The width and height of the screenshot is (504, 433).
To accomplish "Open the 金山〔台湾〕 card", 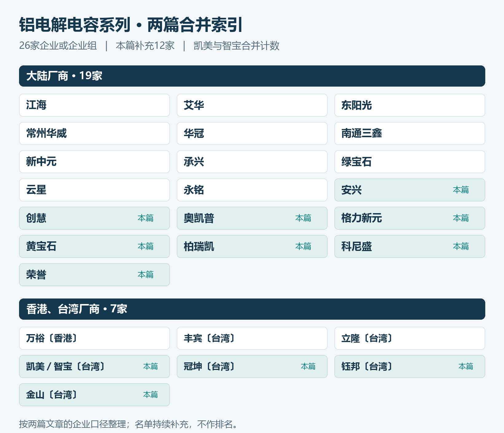I will coord(94,395).
